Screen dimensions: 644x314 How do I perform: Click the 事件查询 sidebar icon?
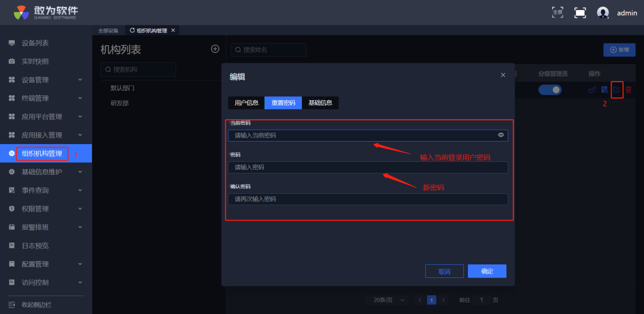tap(12, 190)
